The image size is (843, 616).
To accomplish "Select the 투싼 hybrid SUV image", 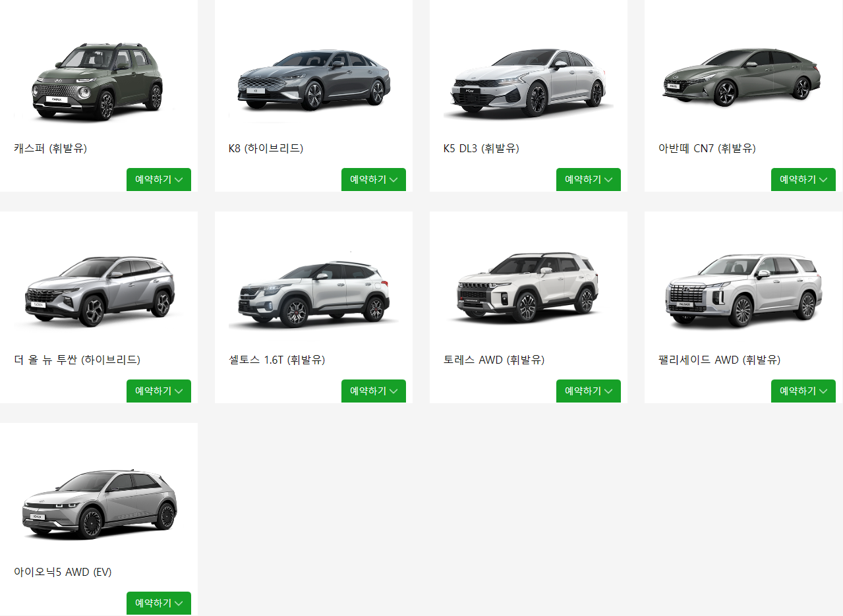I will [99, 291].
